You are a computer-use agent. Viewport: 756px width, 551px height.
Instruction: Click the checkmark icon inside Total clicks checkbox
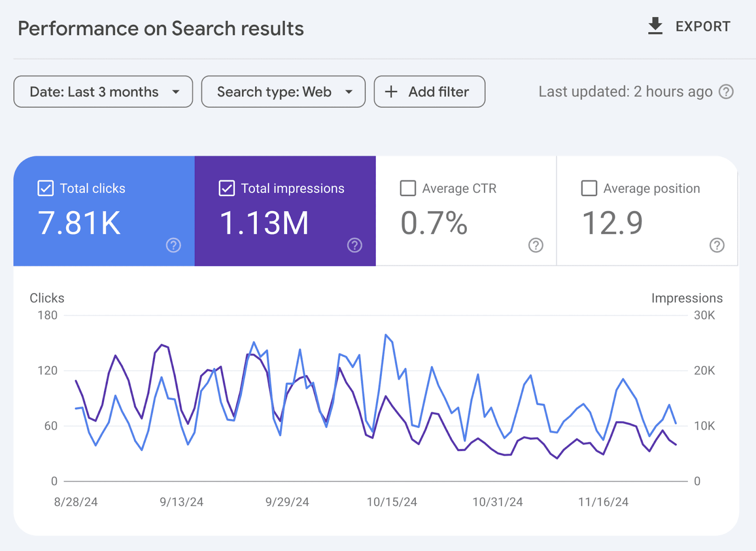[45, 188]
